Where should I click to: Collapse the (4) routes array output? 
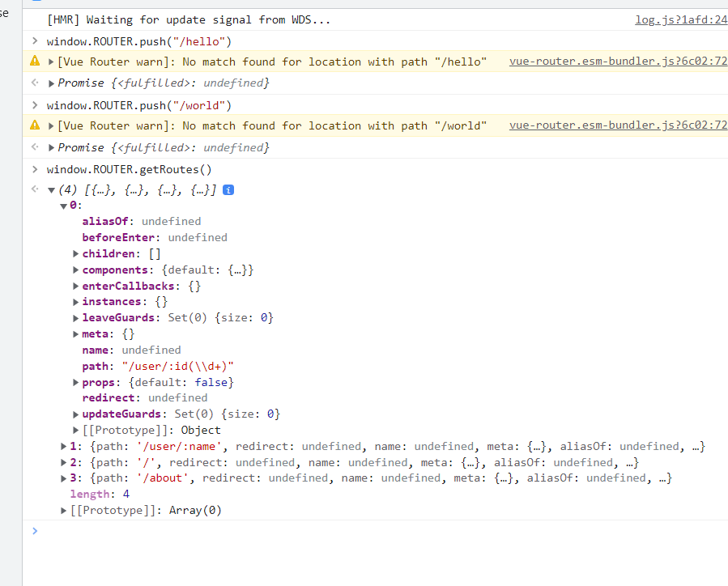52,190
